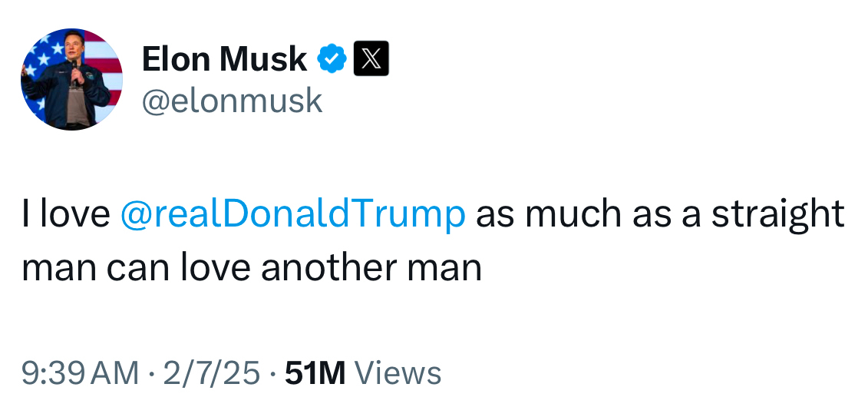Image resolution: width=868 pixels, height=417 pixels.
Task: Click the 2/7/25 post date
Action: coord(210,373)
